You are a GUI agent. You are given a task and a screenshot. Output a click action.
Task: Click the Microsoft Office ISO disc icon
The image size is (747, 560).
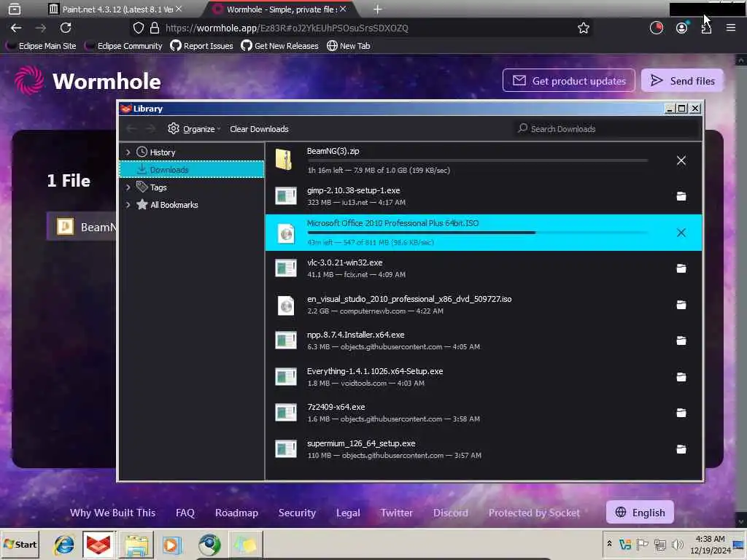point(286,233)
